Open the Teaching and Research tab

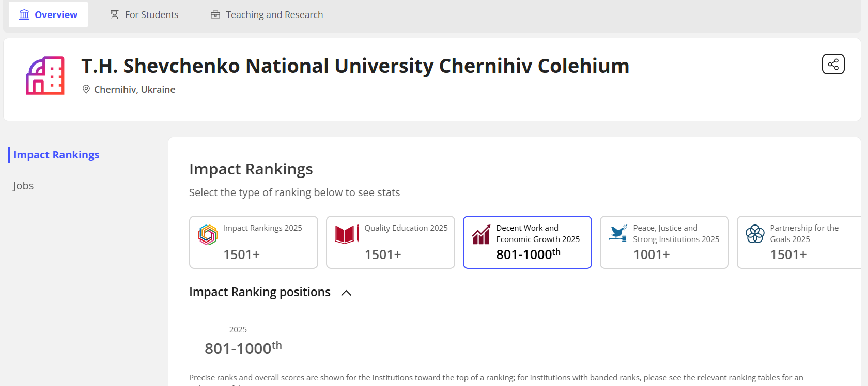pos(267,14)
